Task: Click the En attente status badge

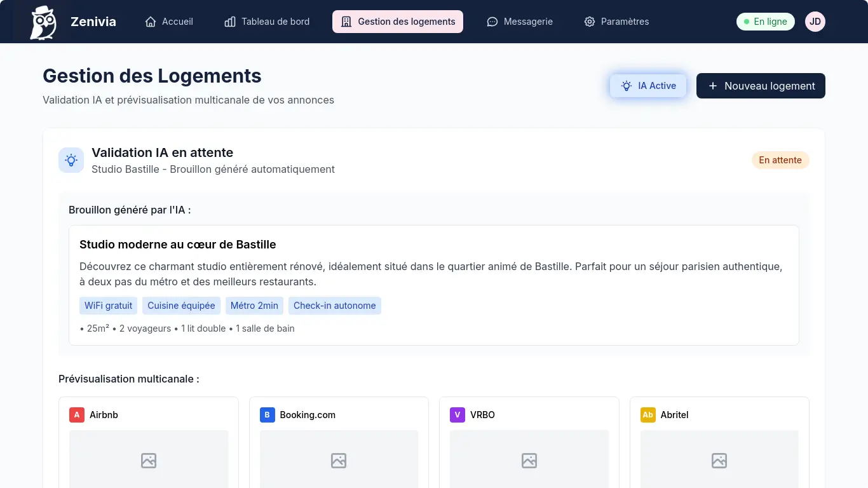Action: (x=780, y=159)
